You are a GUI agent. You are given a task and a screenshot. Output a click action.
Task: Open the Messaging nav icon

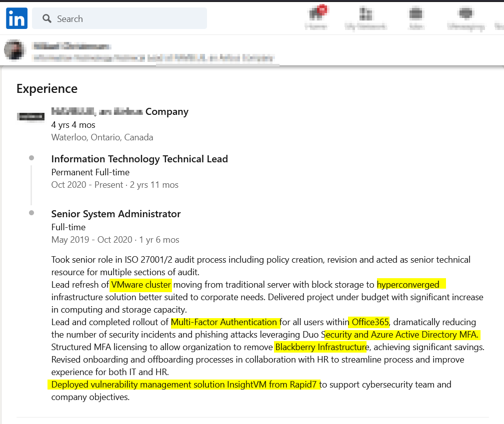[466, 17]
